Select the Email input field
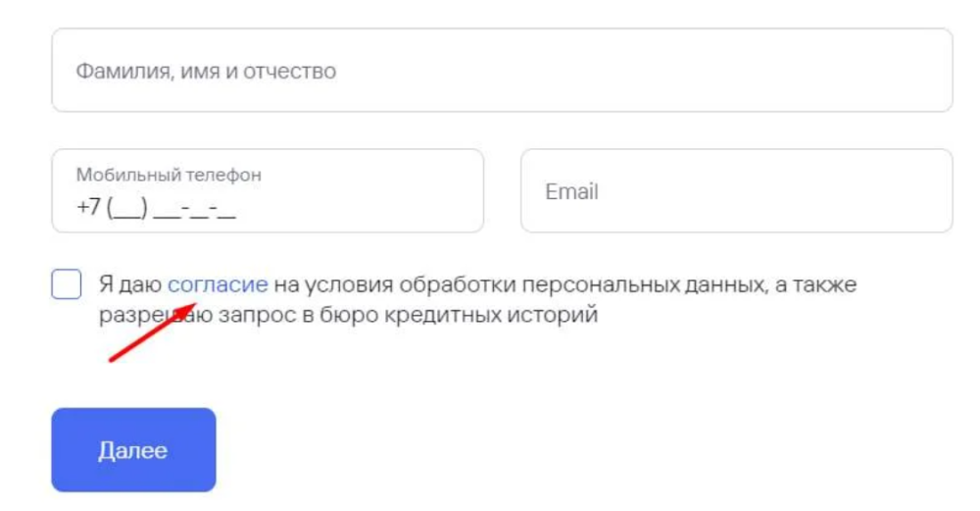The height and width of the screenshot is (511, 980). [735, 191]
